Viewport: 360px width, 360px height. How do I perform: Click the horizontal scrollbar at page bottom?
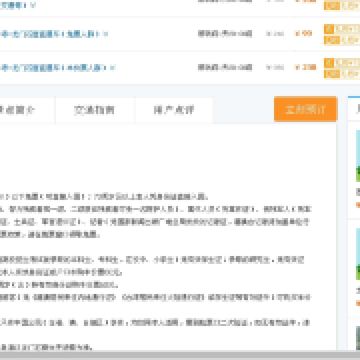(x=180, y=355)
